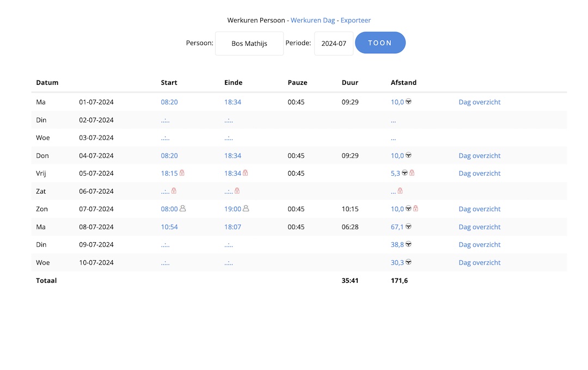Click steering wheel icon beside 5,3 distance

pos(405,173)
